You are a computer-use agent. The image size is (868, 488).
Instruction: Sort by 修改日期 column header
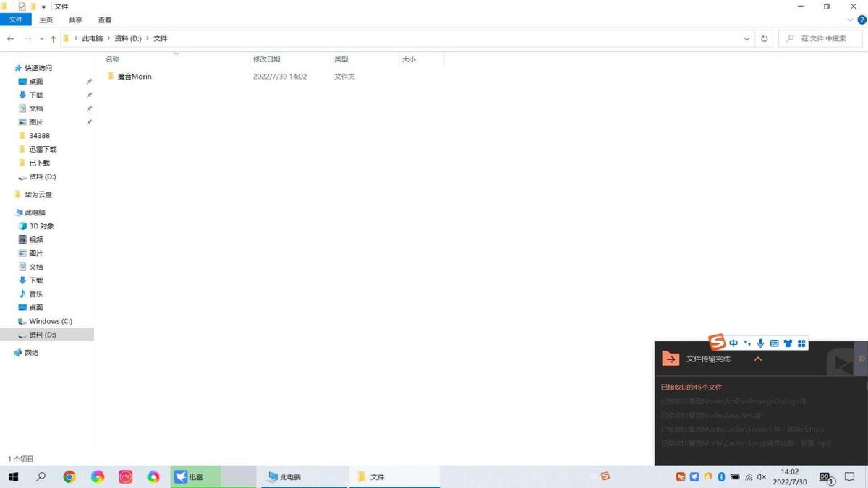(266, 59)
